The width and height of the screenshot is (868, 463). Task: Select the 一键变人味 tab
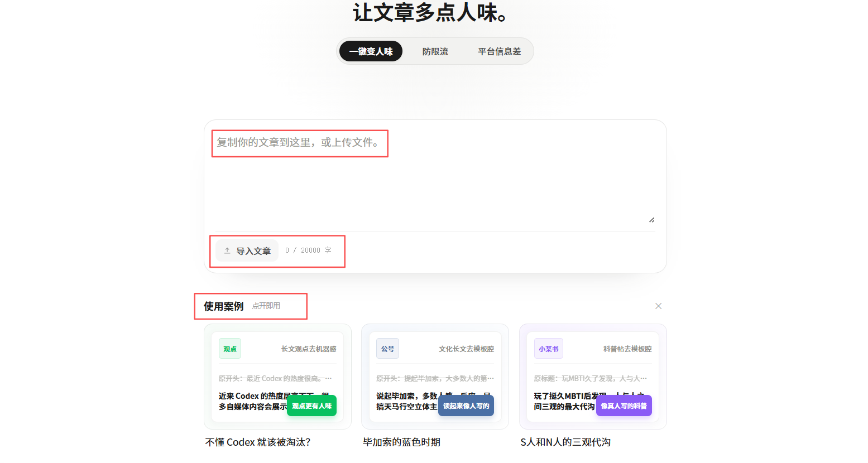point(371,51)
